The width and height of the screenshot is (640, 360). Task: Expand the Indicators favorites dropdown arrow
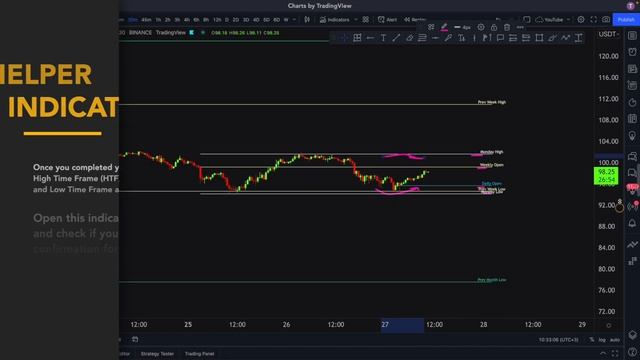click(356, 20)
